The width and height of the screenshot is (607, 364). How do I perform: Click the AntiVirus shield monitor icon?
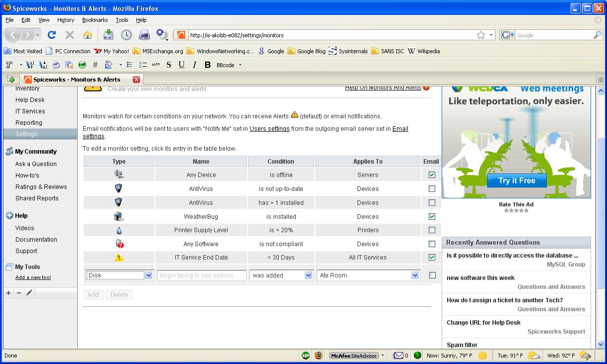pyautogui.click(x=120, y=189)
